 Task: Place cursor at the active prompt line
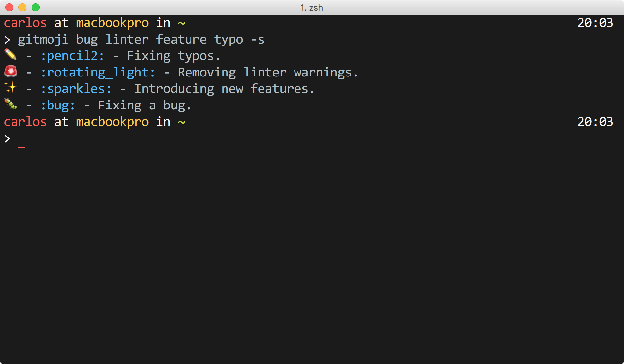[x=22, y=141]
